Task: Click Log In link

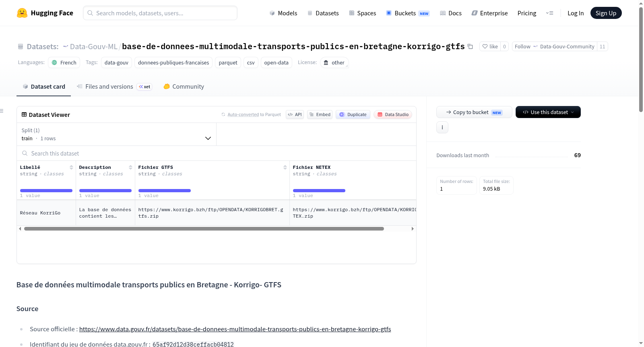Action: pos(576,13)
